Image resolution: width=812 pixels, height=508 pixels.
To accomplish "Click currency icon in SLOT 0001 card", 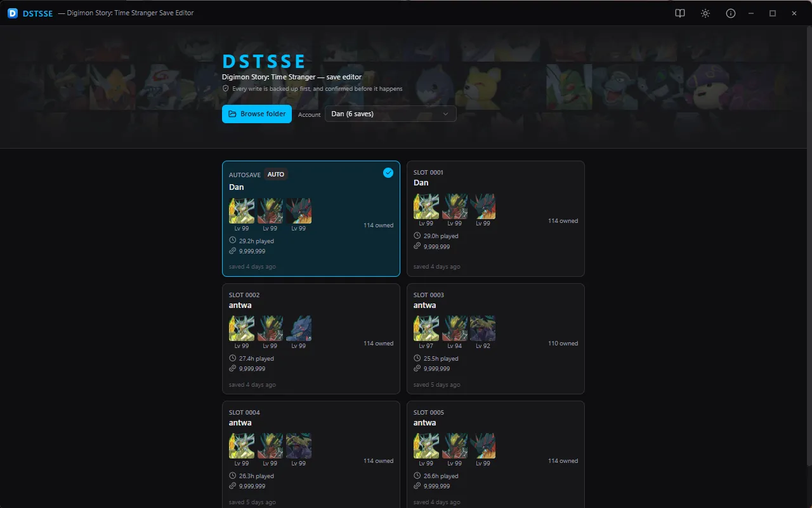I will tap(417, 246).
